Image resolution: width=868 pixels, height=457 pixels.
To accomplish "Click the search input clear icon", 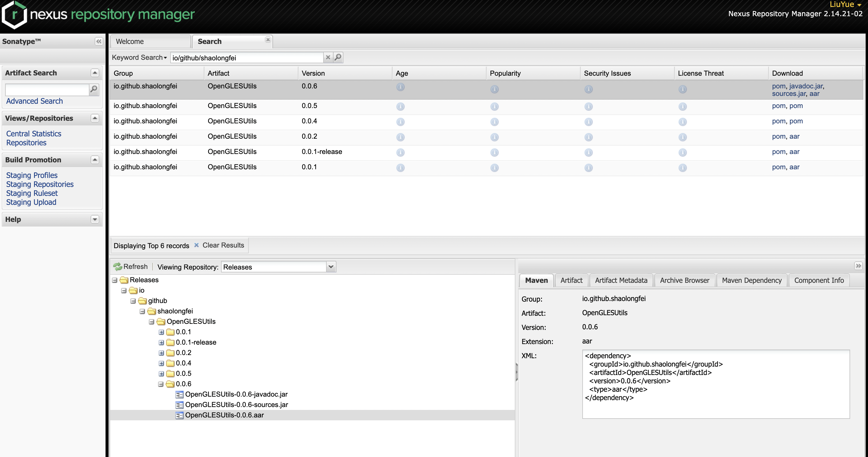I will 328,57.
